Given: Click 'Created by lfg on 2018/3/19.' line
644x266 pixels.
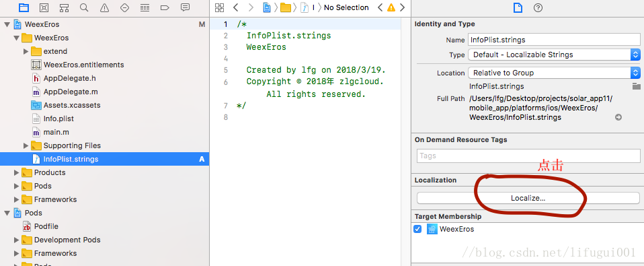Looking at the screenshot, I should [316, 70].
